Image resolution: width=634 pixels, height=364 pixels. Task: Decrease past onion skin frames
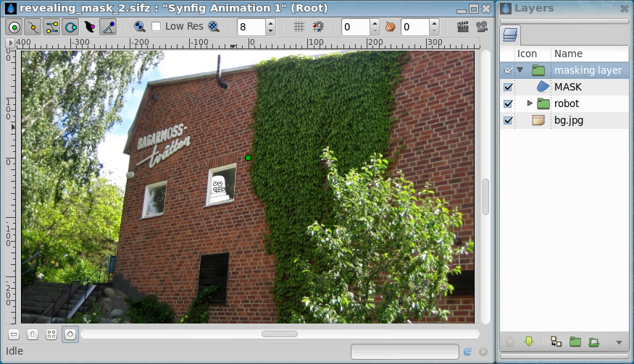click(x=375, y=31)
